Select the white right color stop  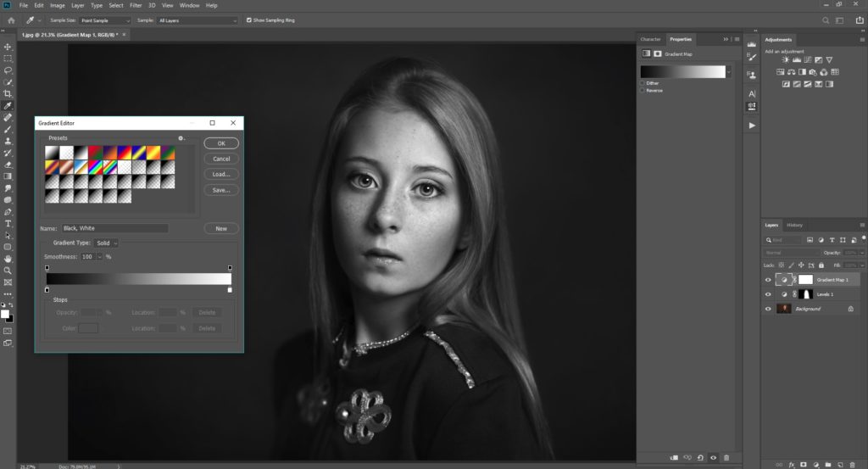230,289
